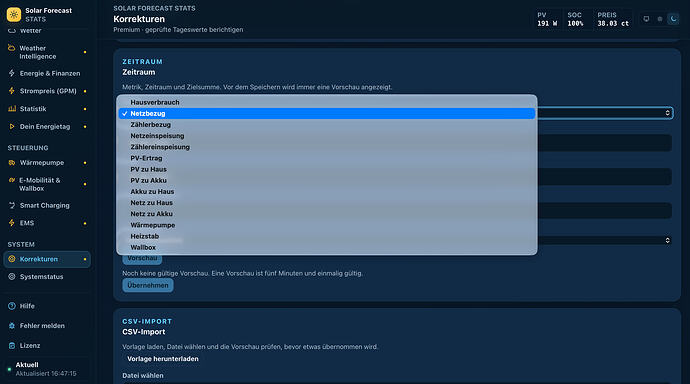Screen dimensions: 690x384
Task: Click the Smart Charging icon
Action: tap(12, 205)
